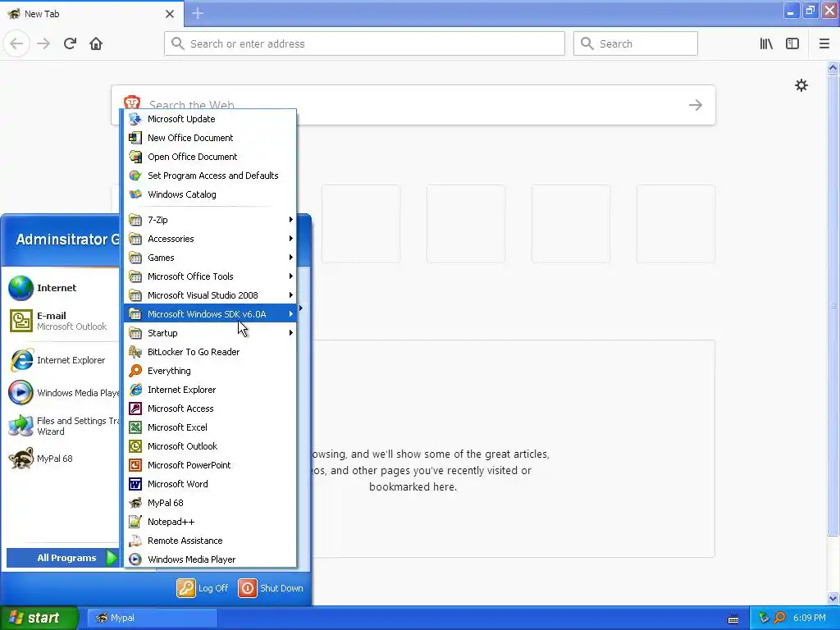Open Remote Assistance
The image size is (840, 630).
[209, 540]
